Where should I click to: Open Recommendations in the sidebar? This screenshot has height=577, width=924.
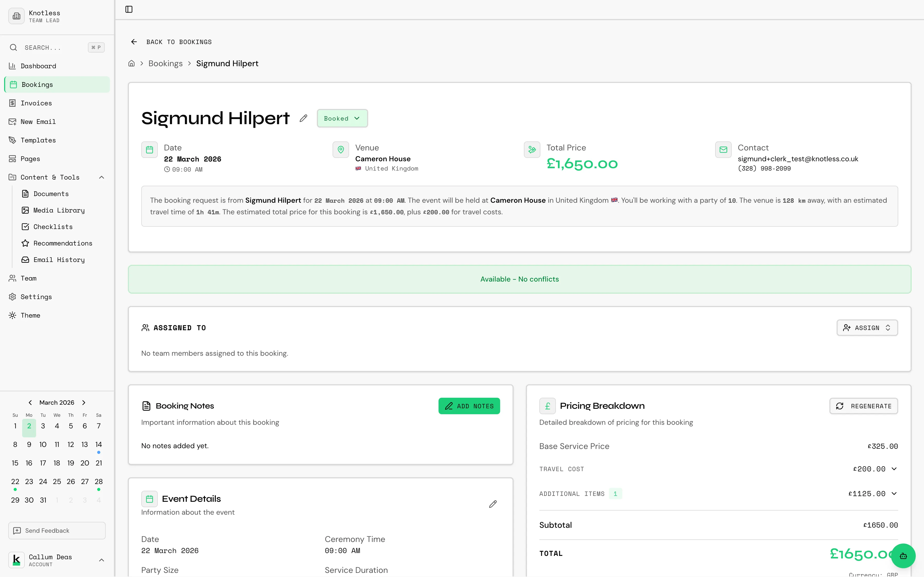[x=63, y=243]
